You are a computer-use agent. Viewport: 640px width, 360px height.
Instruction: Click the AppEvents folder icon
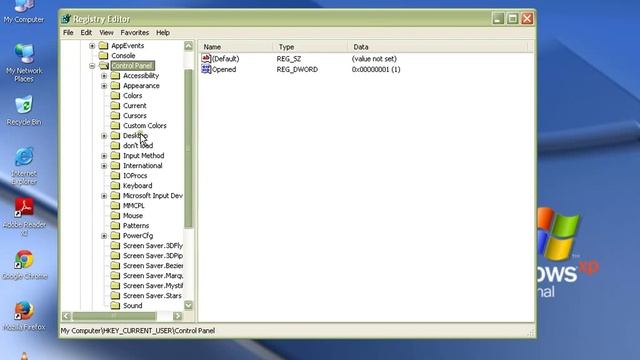pos(104,45)
